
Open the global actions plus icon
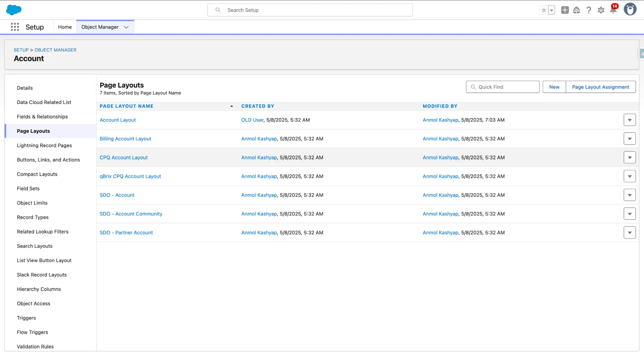click(x=565, y=10)
